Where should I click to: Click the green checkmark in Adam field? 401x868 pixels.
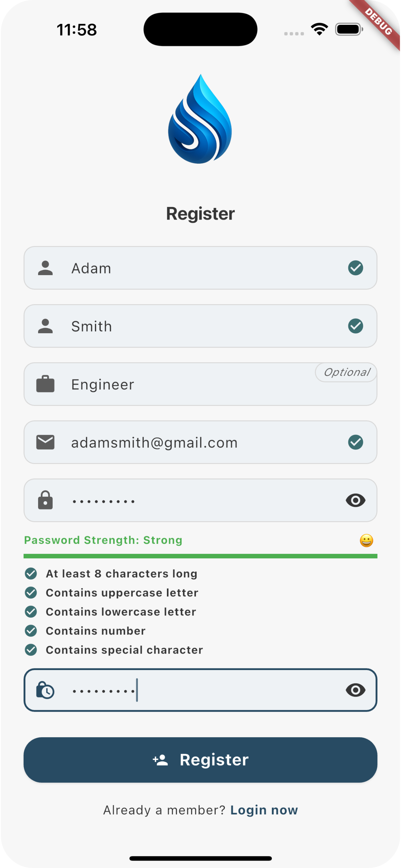coord(355,268)
